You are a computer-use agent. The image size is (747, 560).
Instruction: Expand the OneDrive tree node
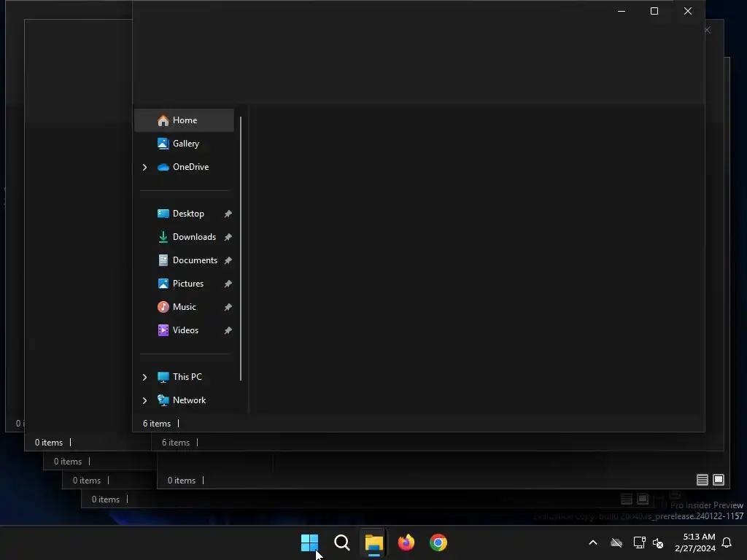click(x=145, y=167)
